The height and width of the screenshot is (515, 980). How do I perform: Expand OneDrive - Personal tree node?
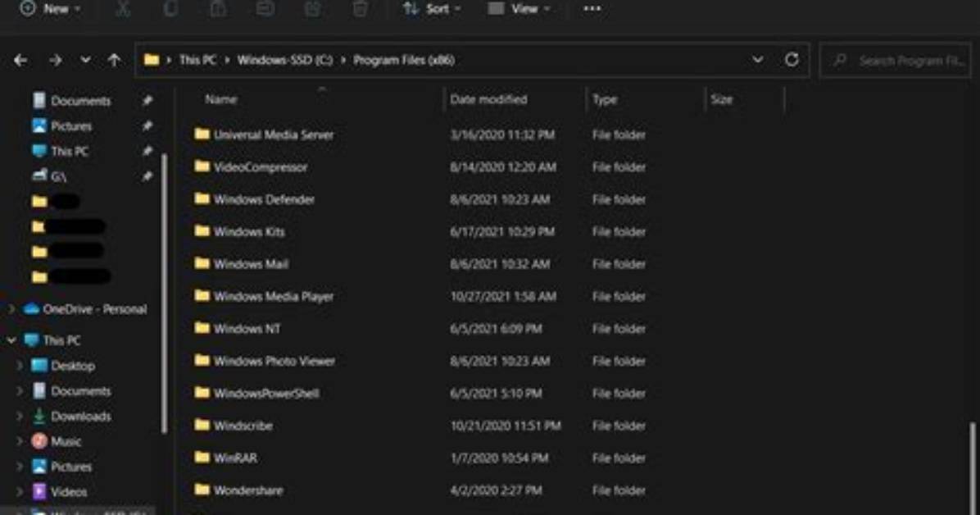11,309
